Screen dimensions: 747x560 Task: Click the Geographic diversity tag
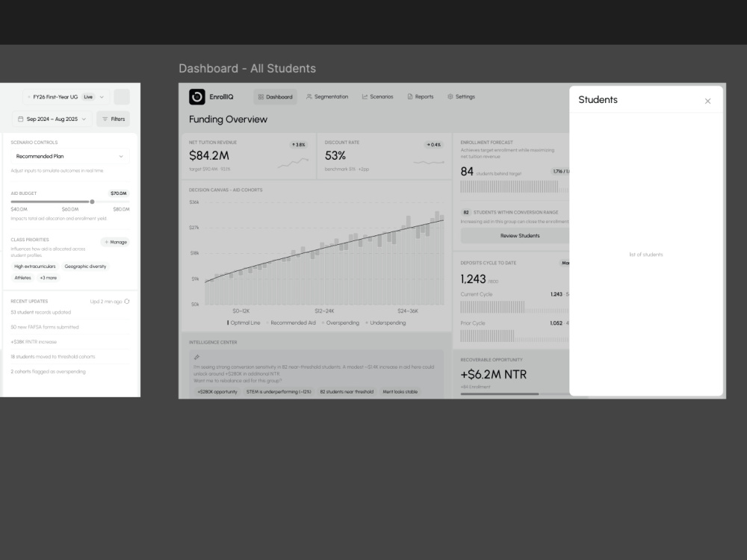[85, 267]
